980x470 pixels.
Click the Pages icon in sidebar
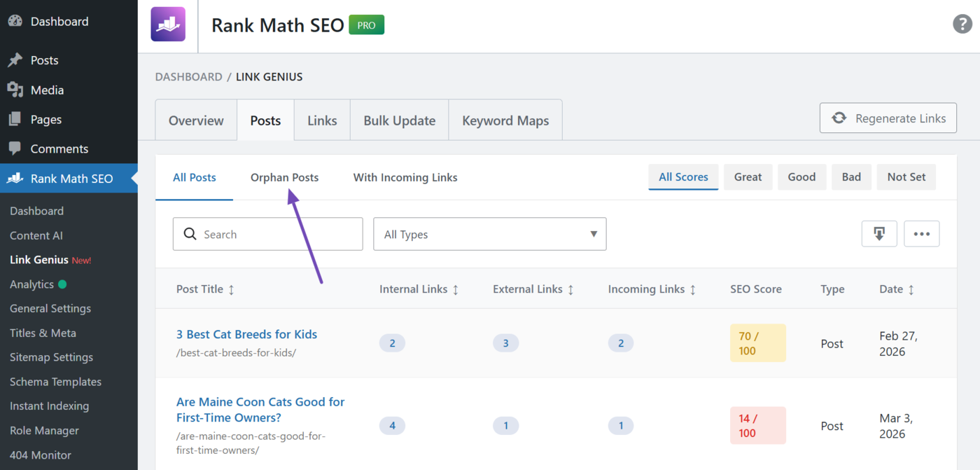tap(15, 119)
